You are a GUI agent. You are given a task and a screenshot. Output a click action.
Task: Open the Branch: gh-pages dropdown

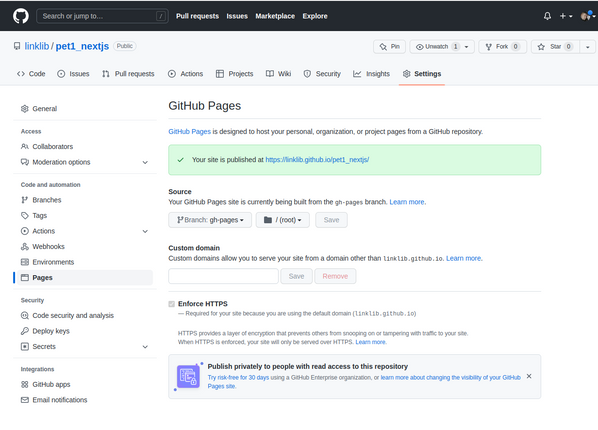(210, 220)
